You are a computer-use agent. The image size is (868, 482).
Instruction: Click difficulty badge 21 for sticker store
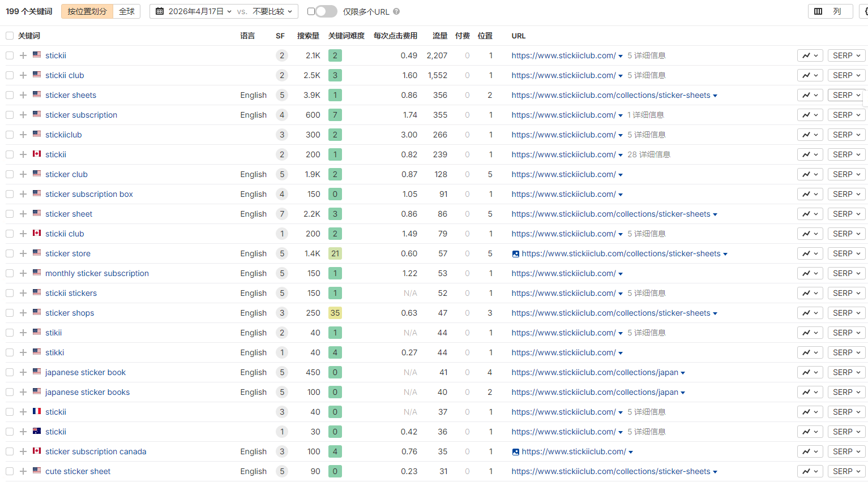[x=335, y=253]
